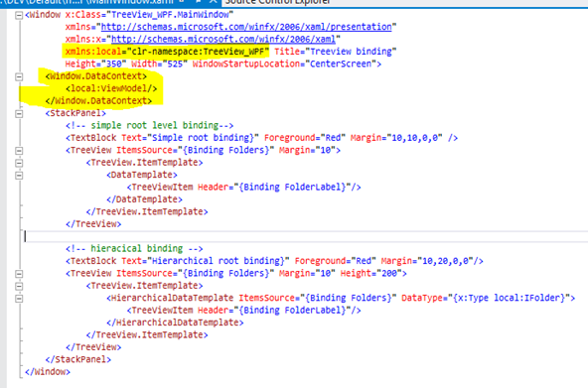
Task: Click Foreground="Red" on the Simple root TextBlock
Action: 305,138
